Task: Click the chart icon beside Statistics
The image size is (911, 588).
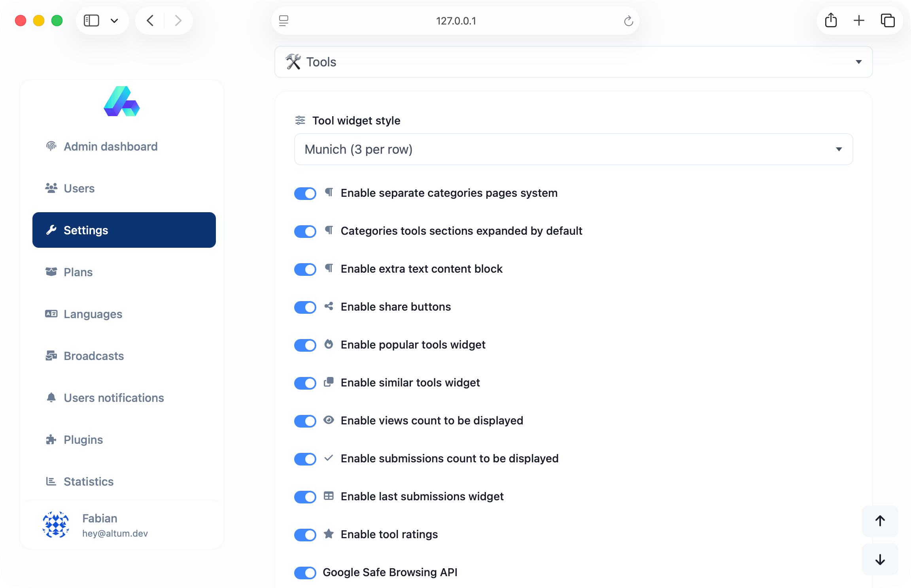Action: (51, 481)
